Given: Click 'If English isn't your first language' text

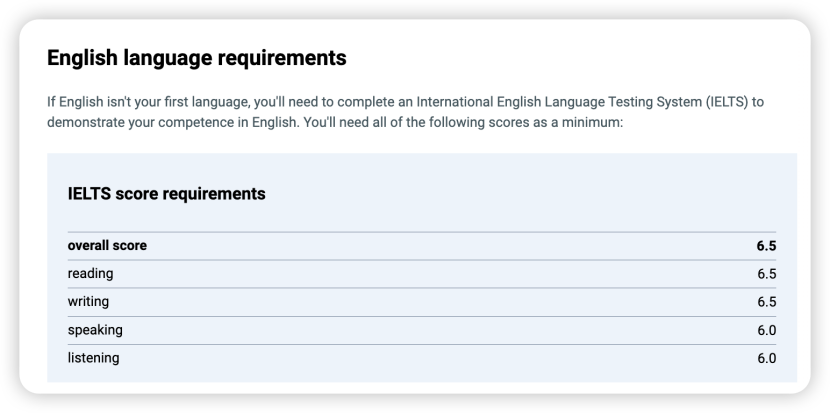Looking at the screenshot, I should pyautogui.click(x=144, y=103).
